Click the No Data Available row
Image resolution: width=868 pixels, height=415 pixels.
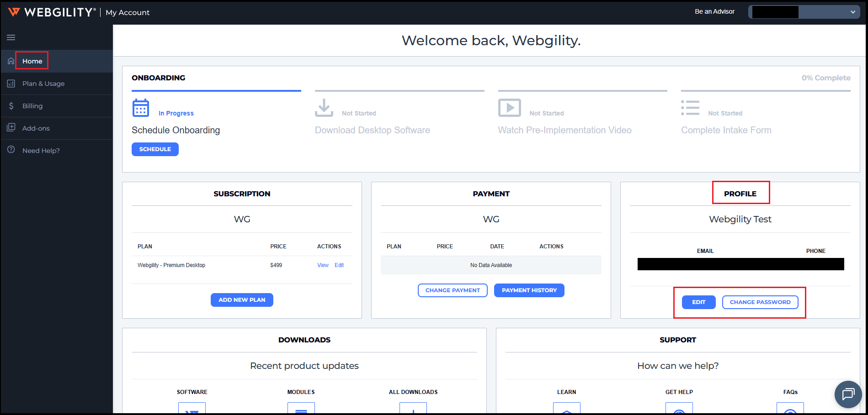pyautogui.click(x=491, y=265)
